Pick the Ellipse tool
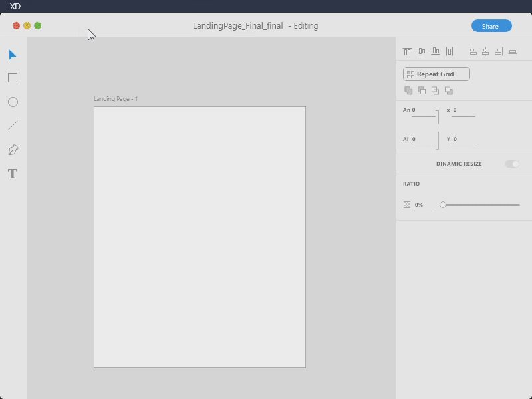The height and width of the screenshot is (399, 532). pos(12,101)
